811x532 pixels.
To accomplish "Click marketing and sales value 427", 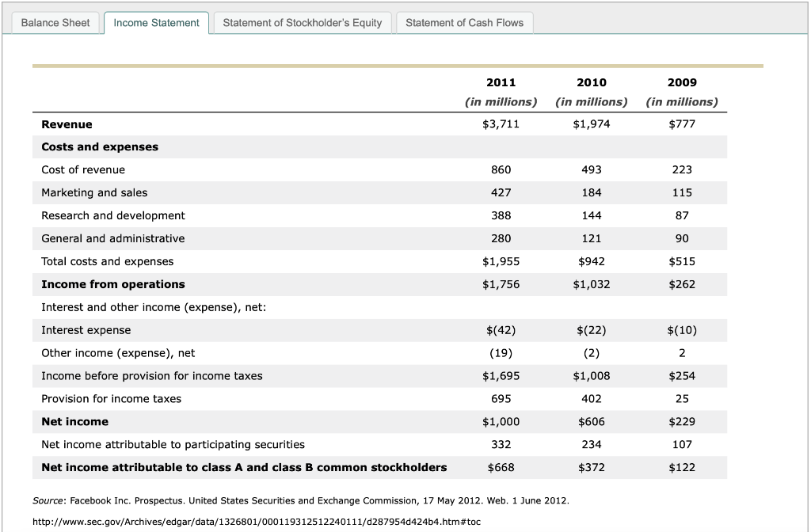I will click(501, 193).
